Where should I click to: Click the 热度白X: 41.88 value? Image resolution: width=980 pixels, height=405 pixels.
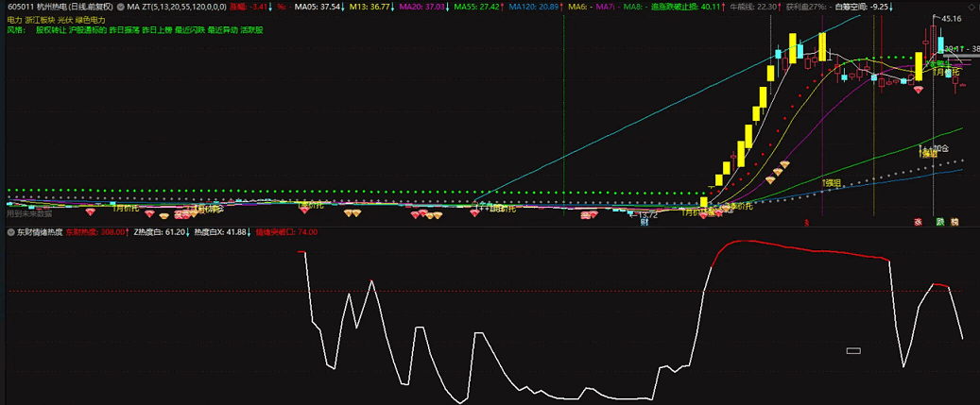click(x=222, y=232)
